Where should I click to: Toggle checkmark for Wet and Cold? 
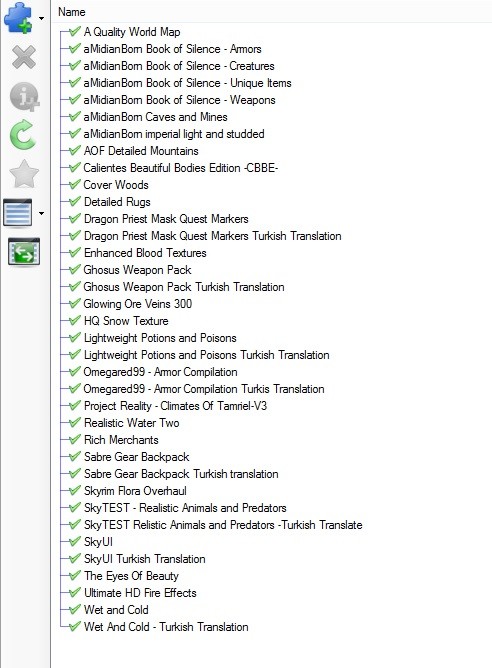tap(75, 609)
